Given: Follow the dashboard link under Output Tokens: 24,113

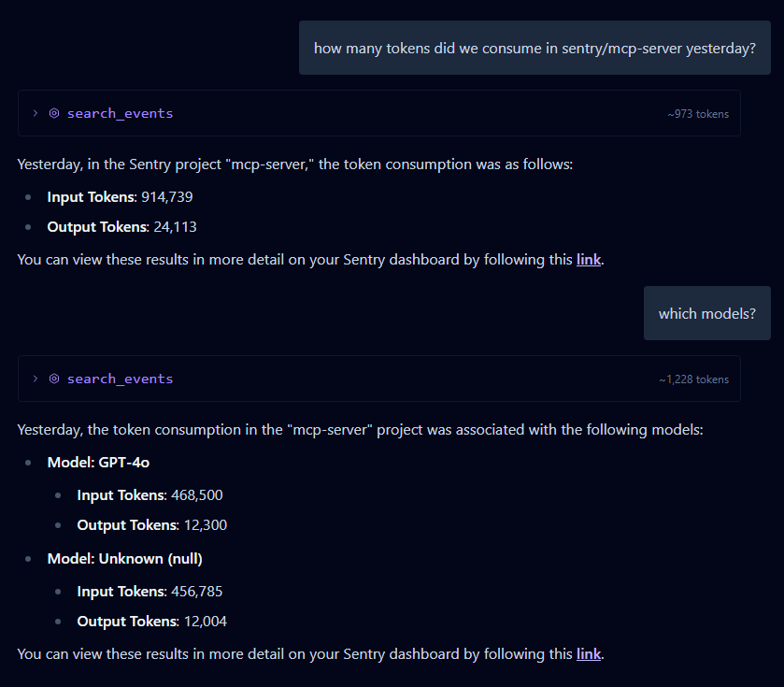Looking at the screenshot, I should [589, 260].
